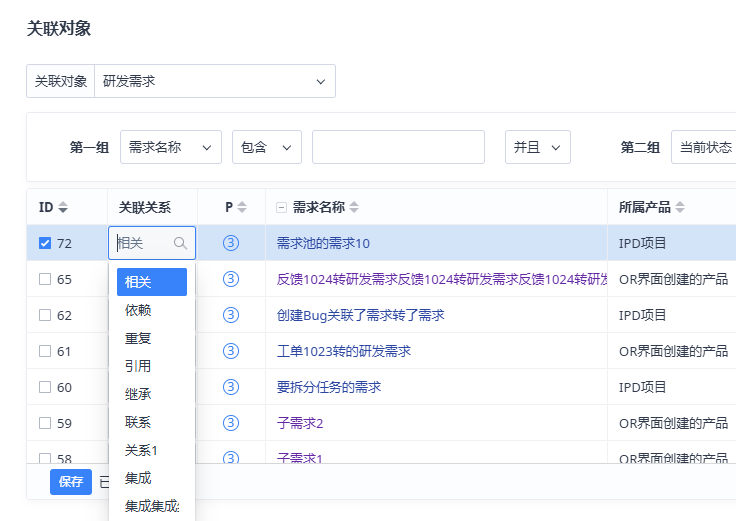Image resolution: width=736 pixels, height=521 pixels.
Task: Check the checkbox for ID 65
Action: tap(44, 279)
